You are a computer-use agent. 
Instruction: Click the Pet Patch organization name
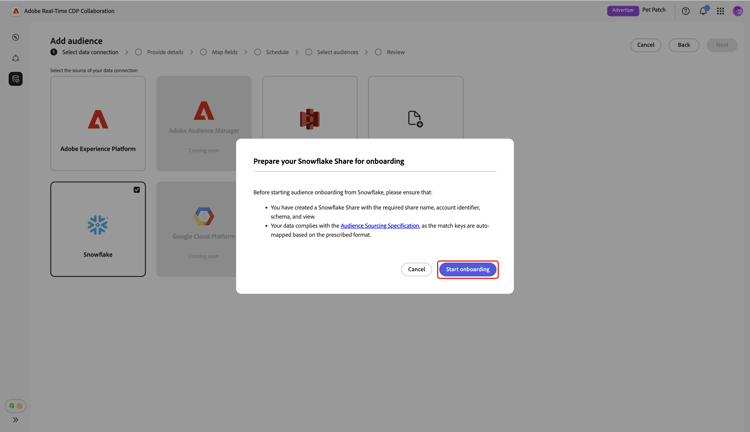(x=654, y=10)
